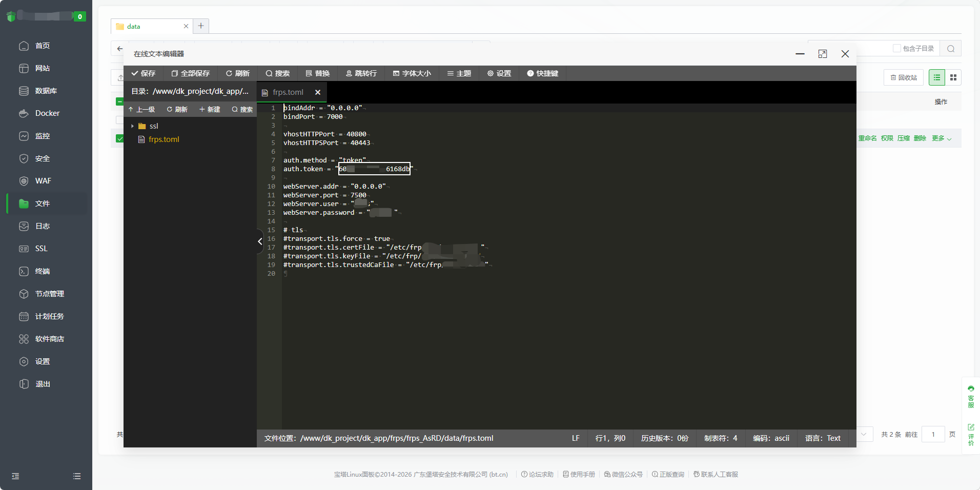The width and height of the screenshot is (980, 490).
Task: Open the 回收站 recycle bin
Action: click(x=904, y=77)
